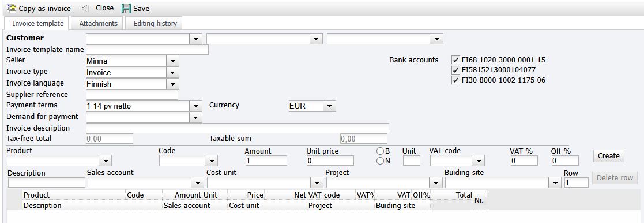Click the Description input field
644x223 pixels.
click(x=46, y=183)
